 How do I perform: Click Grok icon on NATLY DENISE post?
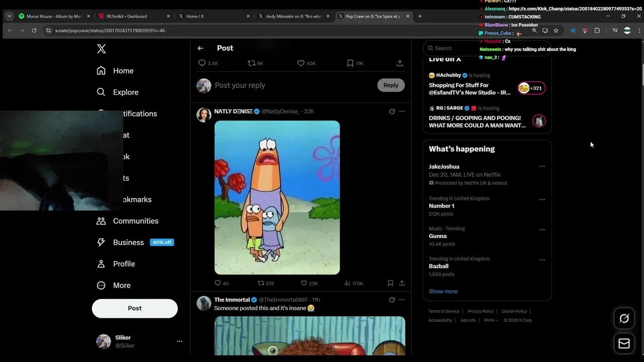tap(392, 112)
